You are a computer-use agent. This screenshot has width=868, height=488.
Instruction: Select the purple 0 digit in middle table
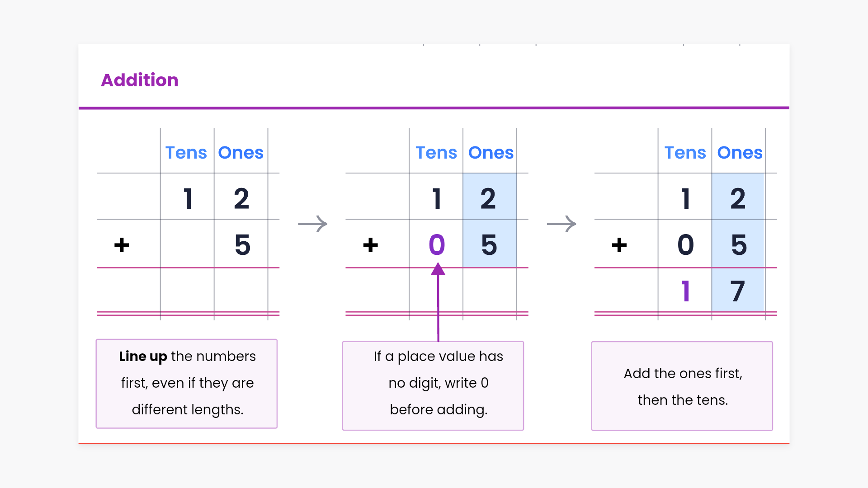point(437,245)
